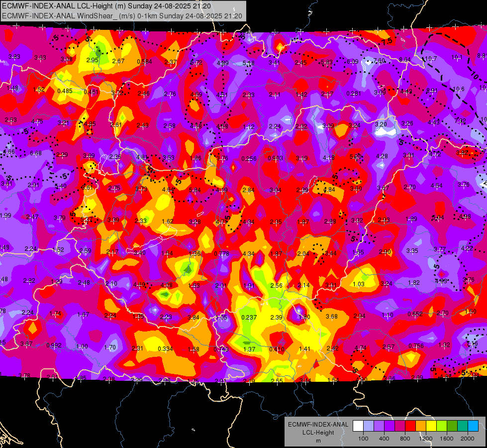Viewport: 487px width, 448px height.
Task: Click the wind shear value 5.84
Action: pyautogui.click(x=195, y=190)
